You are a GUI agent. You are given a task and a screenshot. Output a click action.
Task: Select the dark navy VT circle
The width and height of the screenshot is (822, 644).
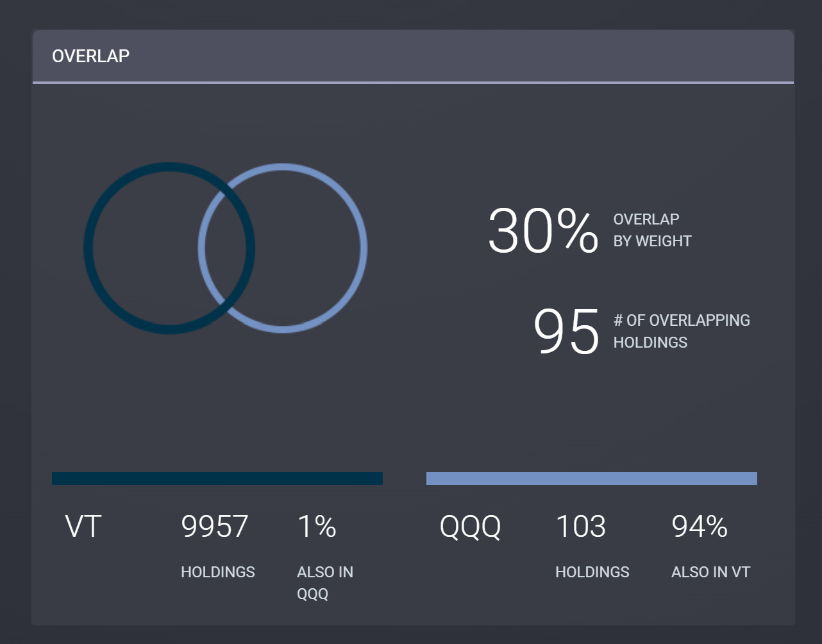pyautogui.click(x=169, y=248)
